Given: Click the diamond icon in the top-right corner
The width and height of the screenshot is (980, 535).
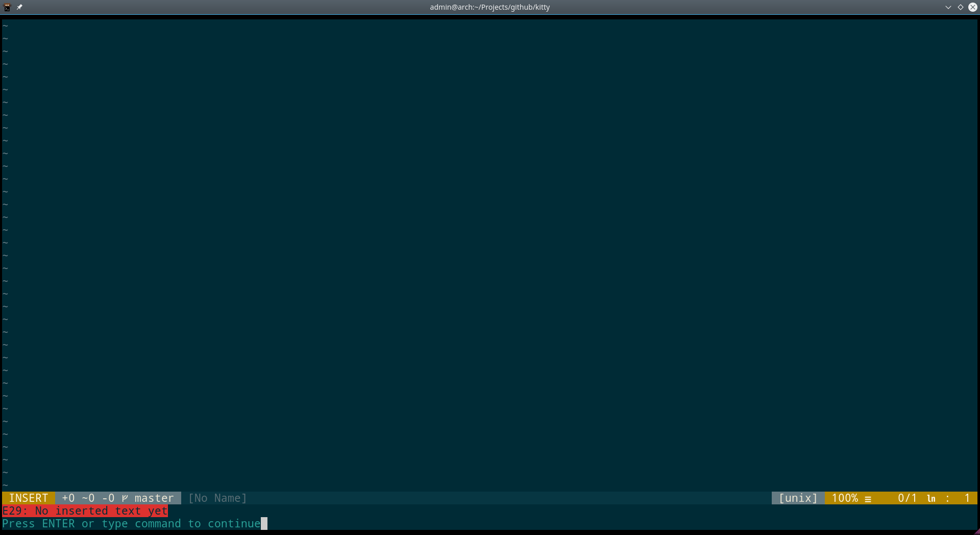Looking at the screenshot, I should tap(960, 7).
